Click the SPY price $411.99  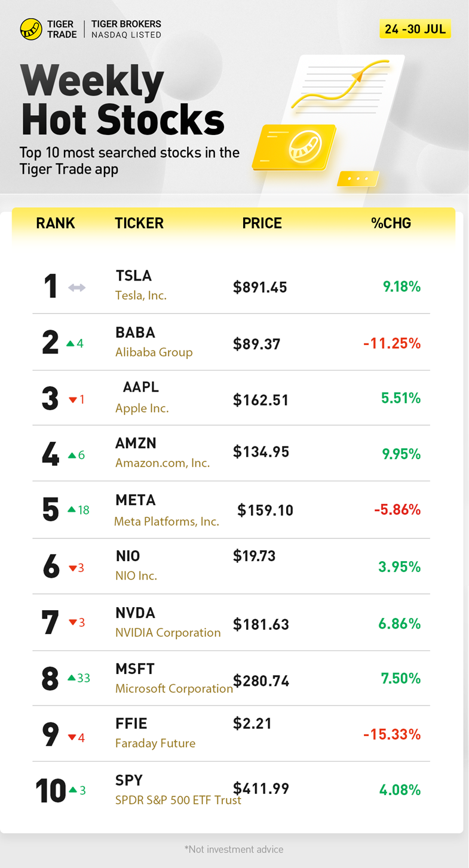(x=261, y=789)
